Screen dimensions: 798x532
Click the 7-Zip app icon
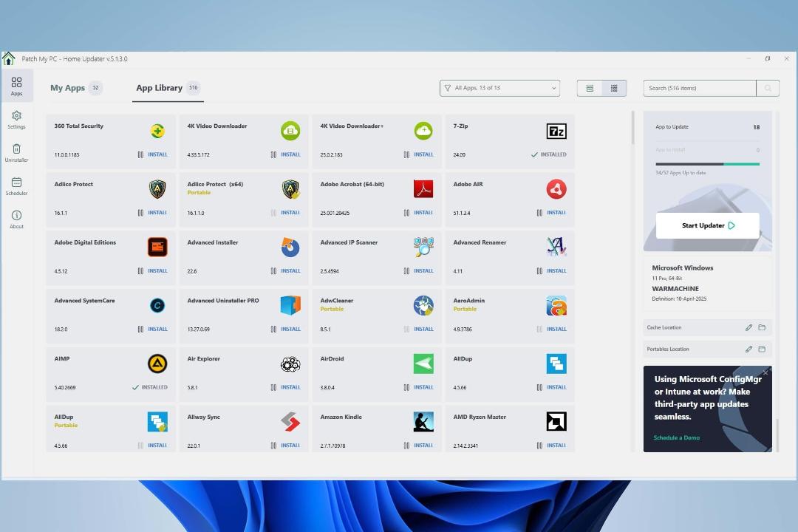click(556, 132)
